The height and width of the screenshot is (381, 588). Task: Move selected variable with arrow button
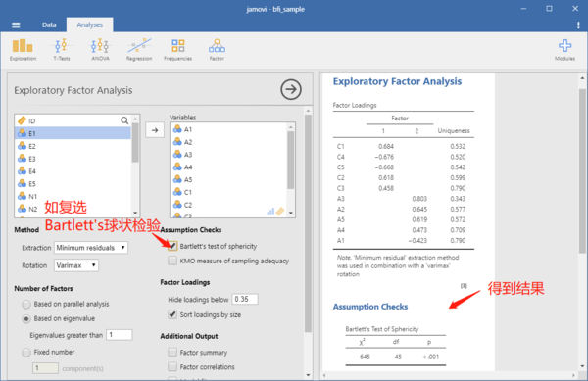click(x=155, y=130)
